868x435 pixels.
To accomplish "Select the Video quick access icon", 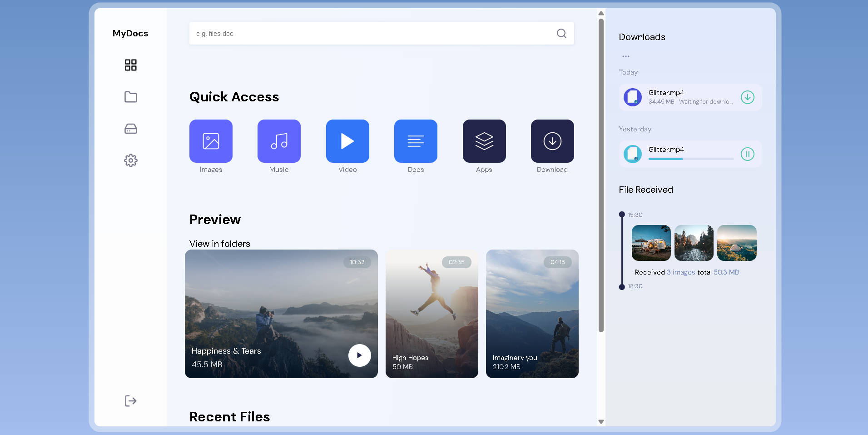I will 347,141.
